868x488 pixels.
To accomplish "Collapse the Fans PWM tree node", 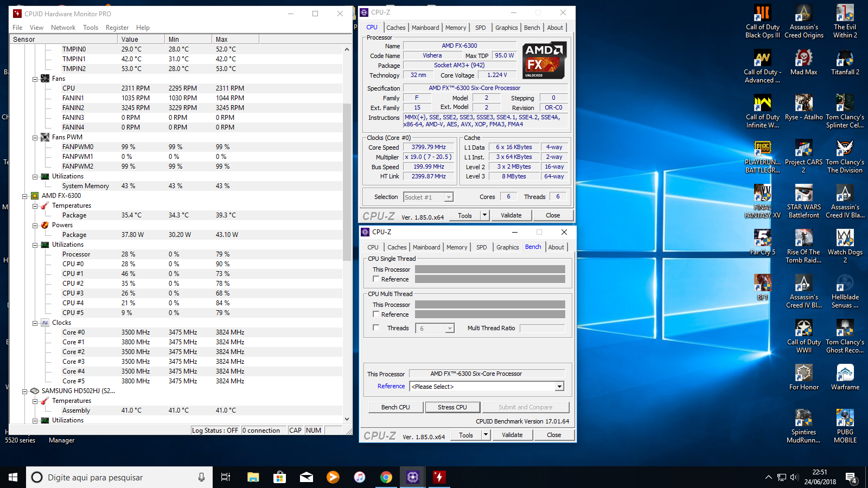I will pyautogui.click(x=35, y=137).
